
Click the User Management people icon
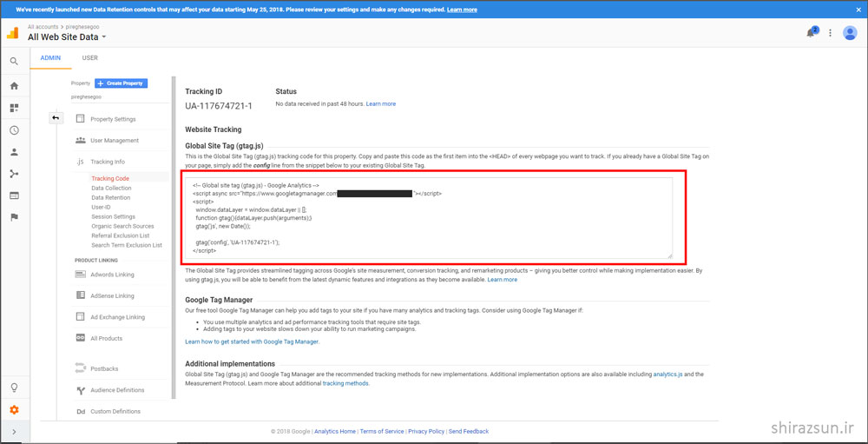click(80, 140)
